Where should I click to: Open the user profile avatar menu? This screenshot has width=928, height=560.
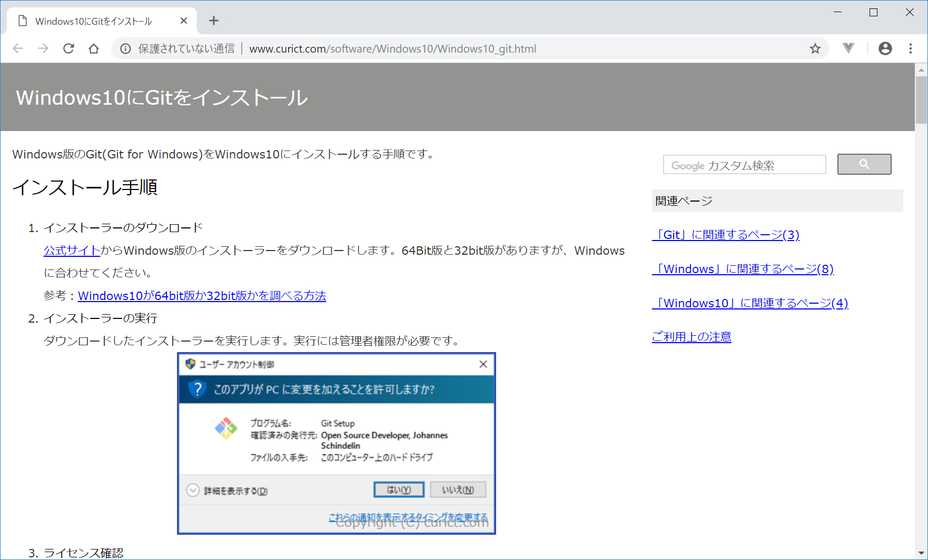point(885,48)
